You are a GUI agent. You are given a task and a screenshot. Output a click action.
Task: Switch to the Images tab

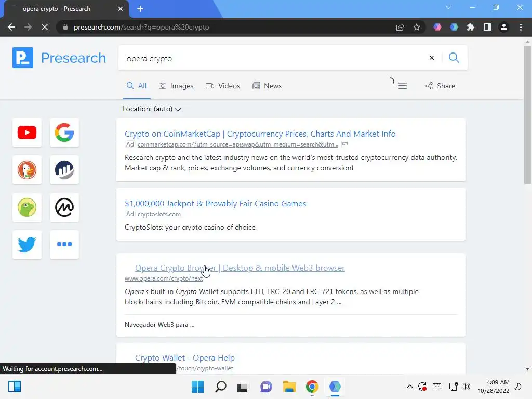point(176,86)
